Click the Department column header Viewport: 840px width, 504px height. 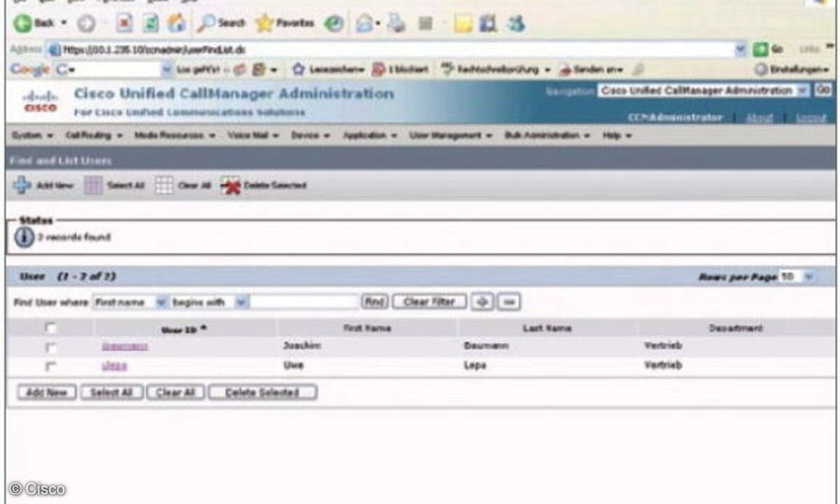(x=736, y=328)
